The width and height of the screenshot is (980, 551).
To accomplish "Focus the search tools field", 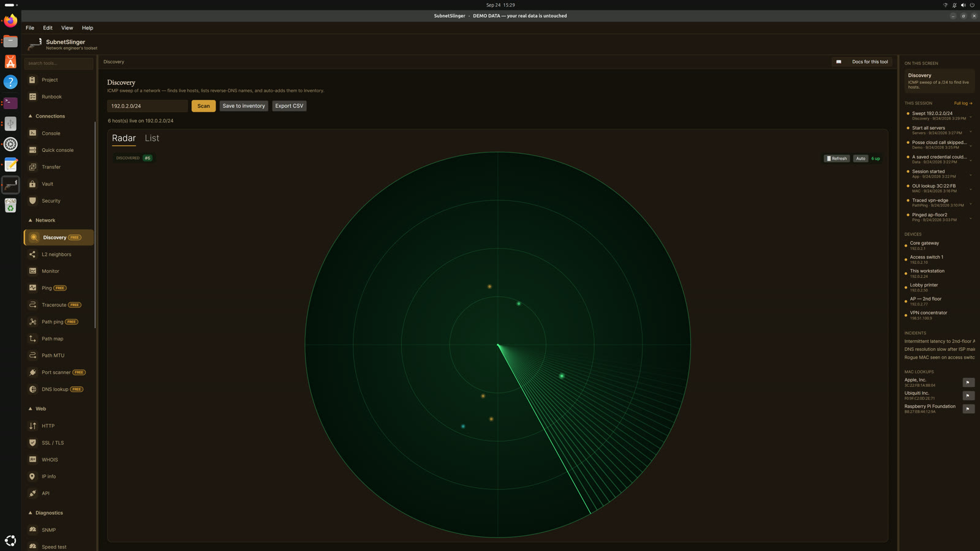I will pos(59,63).
